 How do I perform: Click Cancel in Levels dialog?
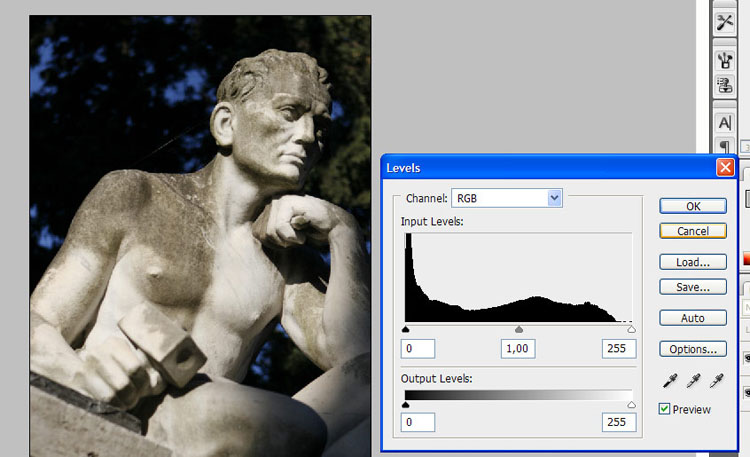[x=693, y=231]
